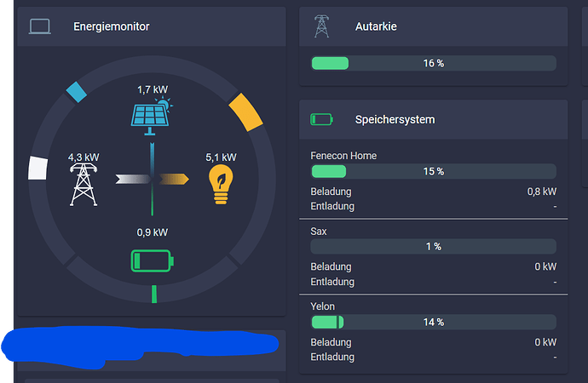This screenshot has width=588, height=383.
Task: Click the Autarkie 16 % progress bar
Action: point(433,63)
